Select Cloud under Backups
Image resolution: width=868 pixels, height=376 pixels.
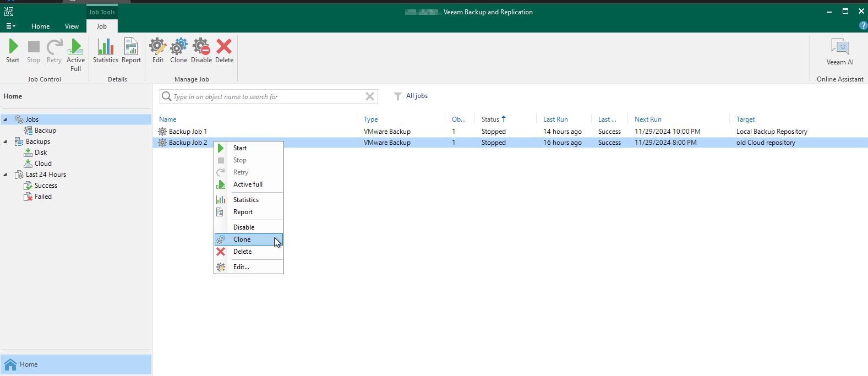click(x=43, y=164)
